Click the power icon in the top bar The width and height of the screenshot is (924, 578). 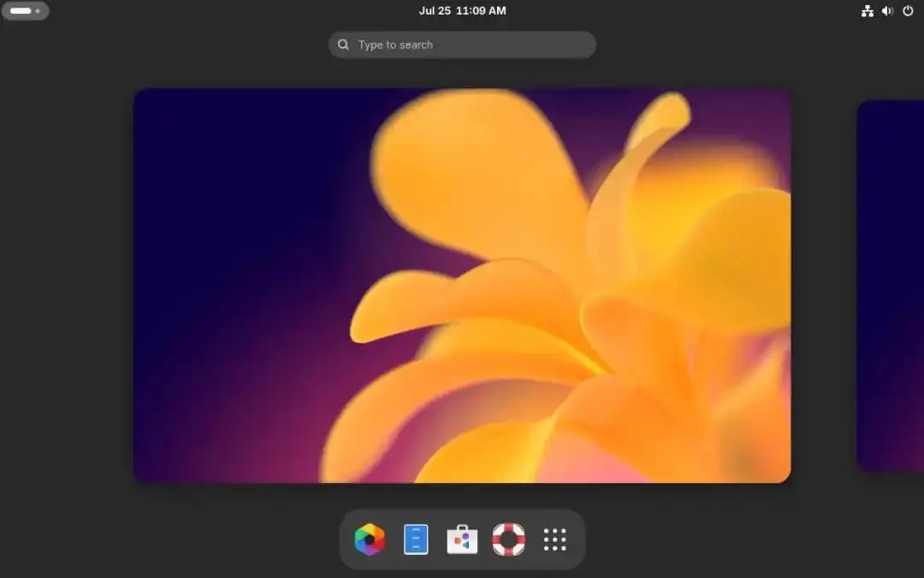point(908,10)
